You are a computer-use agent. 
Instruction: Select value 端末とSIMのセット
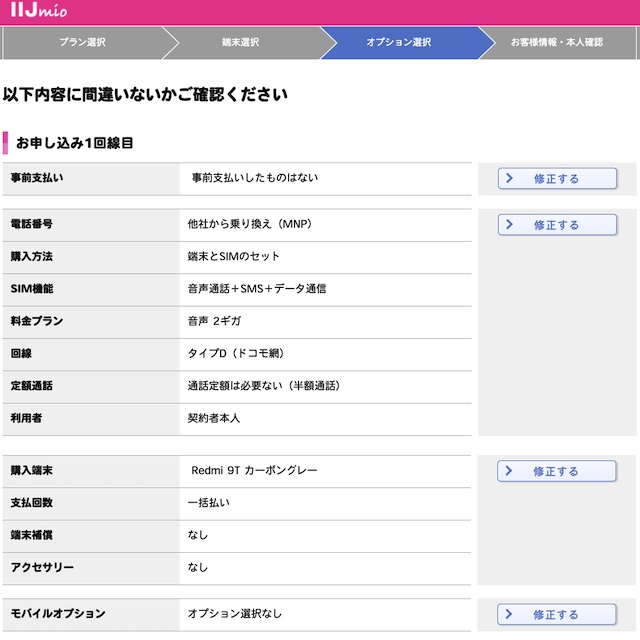[x=233, y=256]
